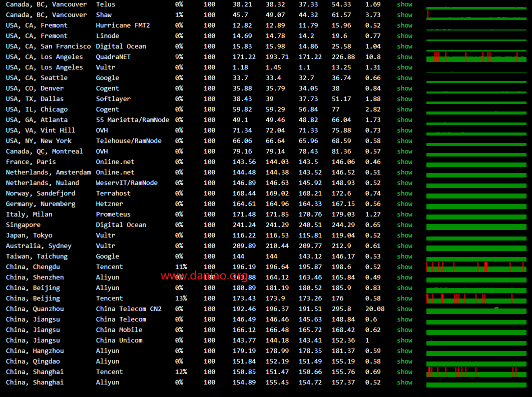Select '1.18' last value for LA Vultr
This screenshot has height=397, width=532.
240,67
